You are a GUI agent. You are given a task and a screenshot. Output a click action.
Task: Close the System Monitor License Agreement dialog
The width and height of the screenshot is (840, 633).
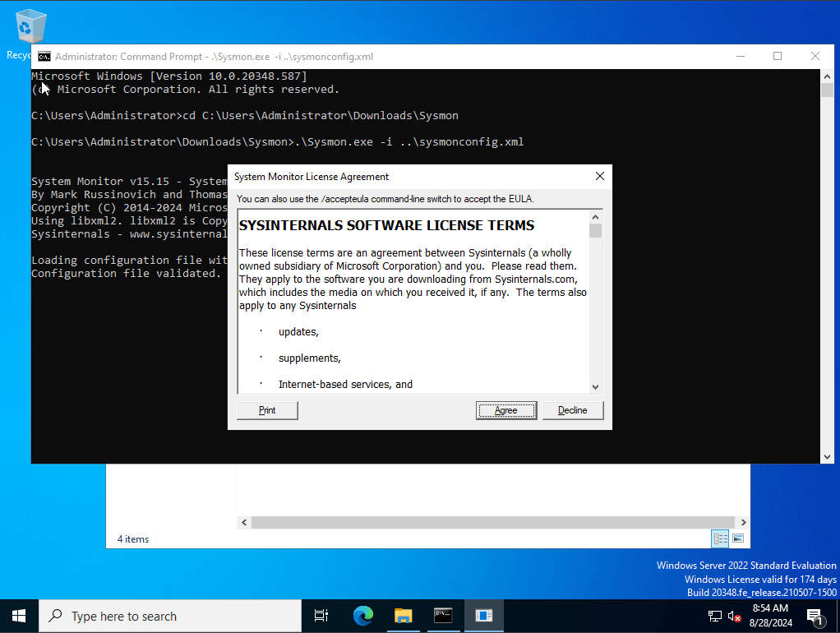(x=600, y=177)
